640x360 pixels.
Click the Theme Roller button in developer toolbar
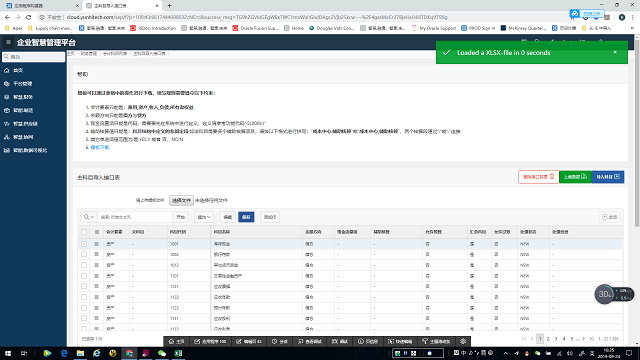436,341
